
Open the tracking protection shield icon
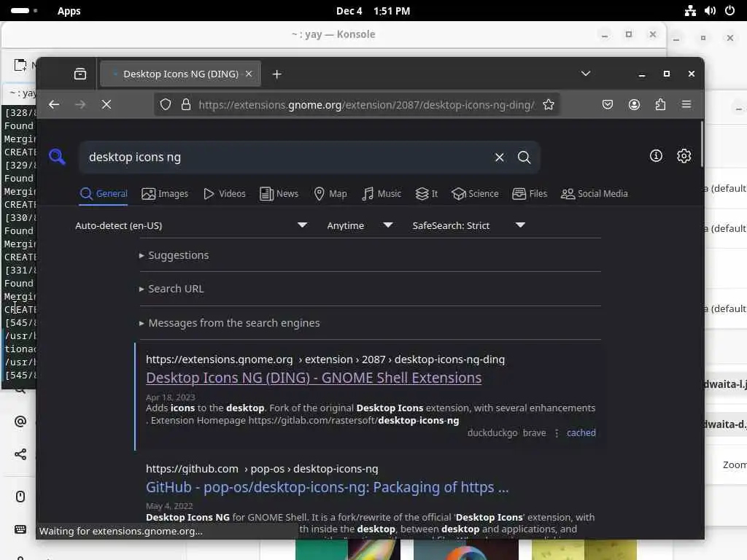tap(166, 104)
